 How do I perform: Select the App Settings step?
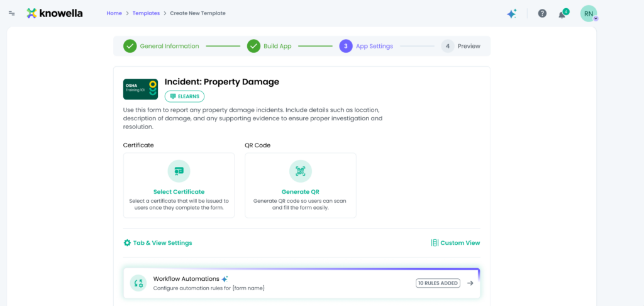[x=367, y=46]
